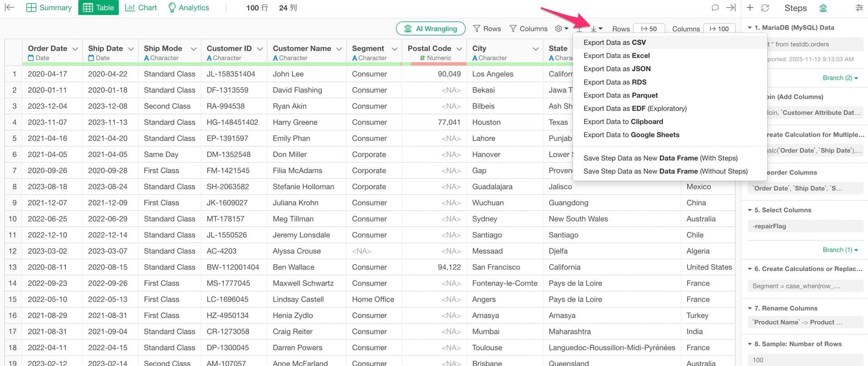This screenshot has width=868, height=366.
Task: Open the Order Date column dropdown menu
Action: point(75,49)
